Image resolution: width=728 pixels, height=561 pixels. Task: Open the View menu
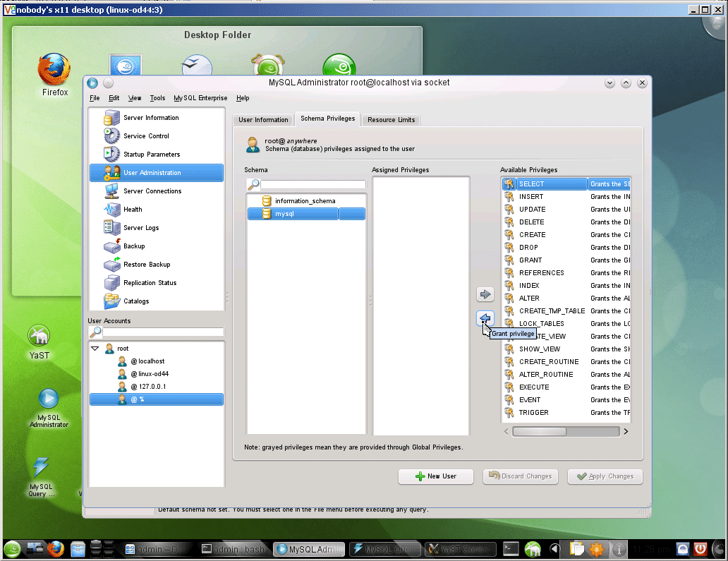(135, 98)
